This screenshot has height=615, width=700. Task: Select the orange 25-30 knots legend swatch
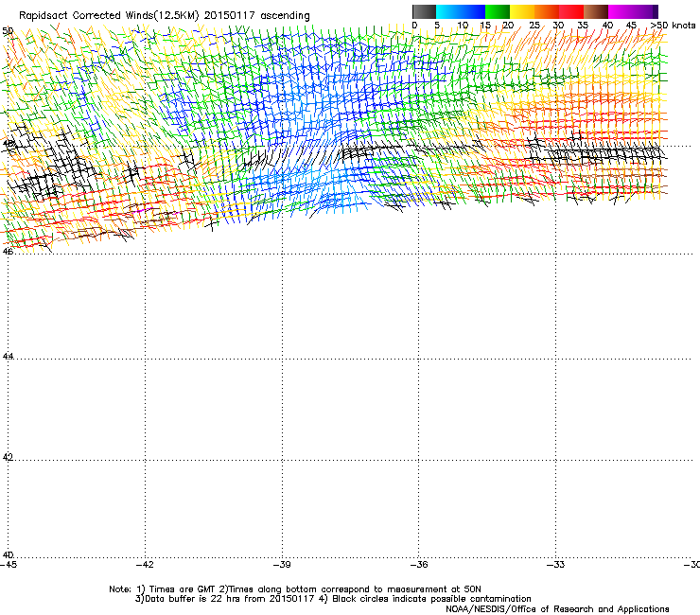[547, 11]
